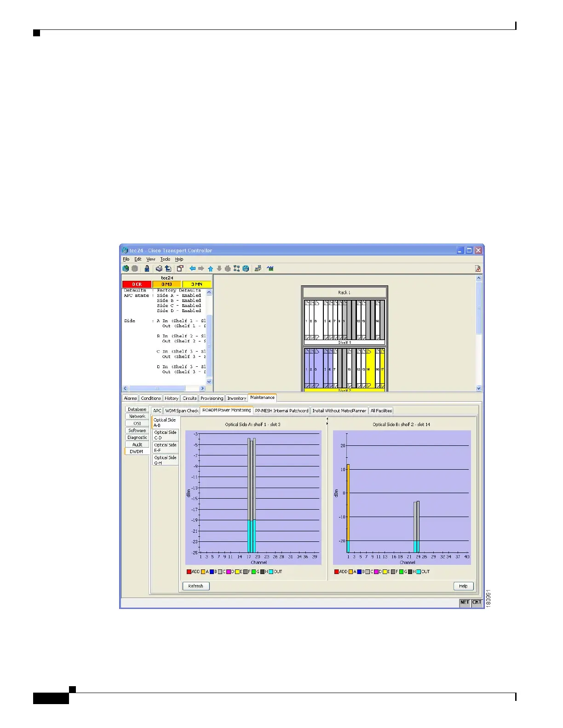Image resolution: width=563 pixels, height=728 pixels.
Task: Open the All Facilities subtab
Action: point(381,411)
